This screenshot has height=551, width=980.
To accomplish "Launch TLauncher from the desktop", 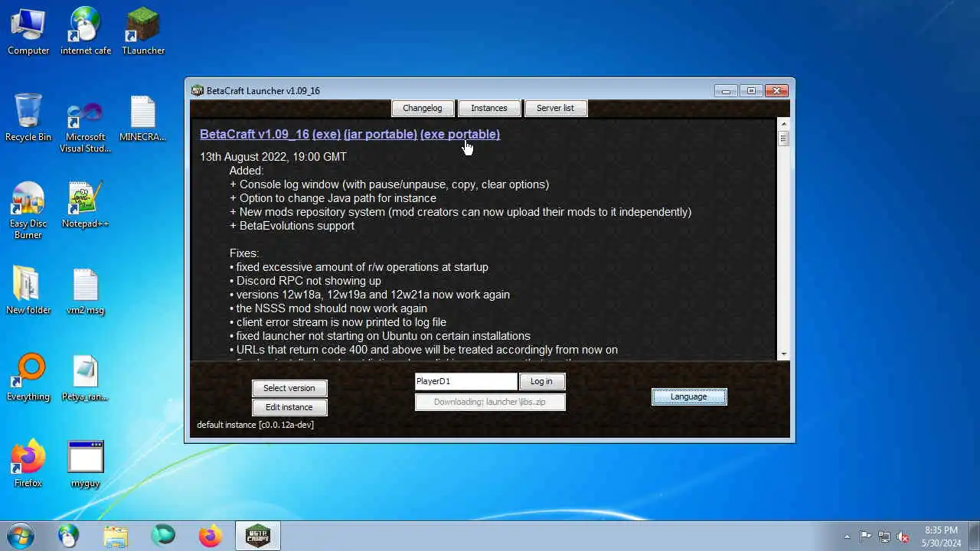I will point(143,32).
